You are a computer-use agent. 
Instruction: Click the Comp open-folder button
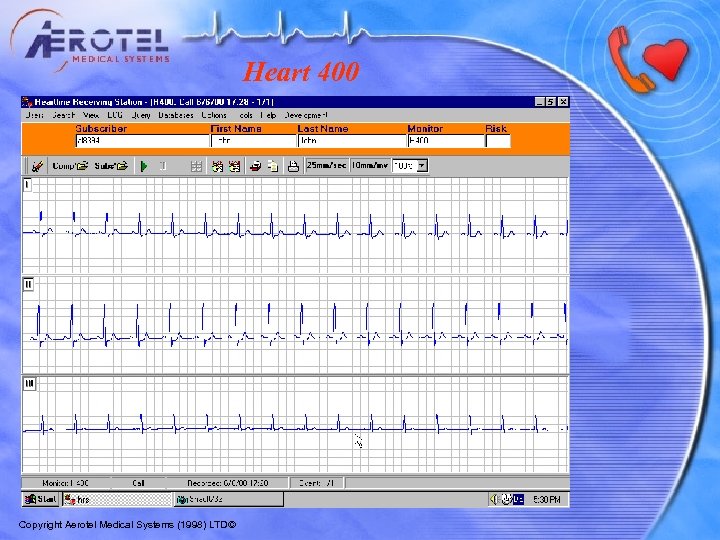click(70, 166)
